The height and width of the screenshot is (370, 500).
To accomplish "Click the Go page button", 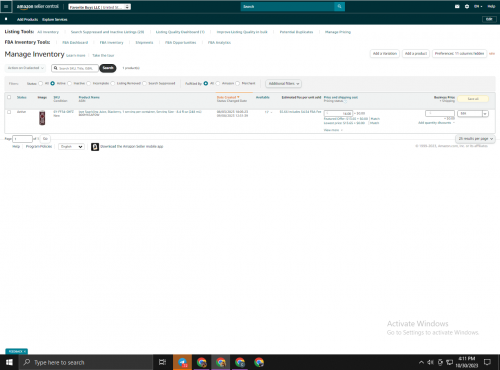I will (45, 139).
